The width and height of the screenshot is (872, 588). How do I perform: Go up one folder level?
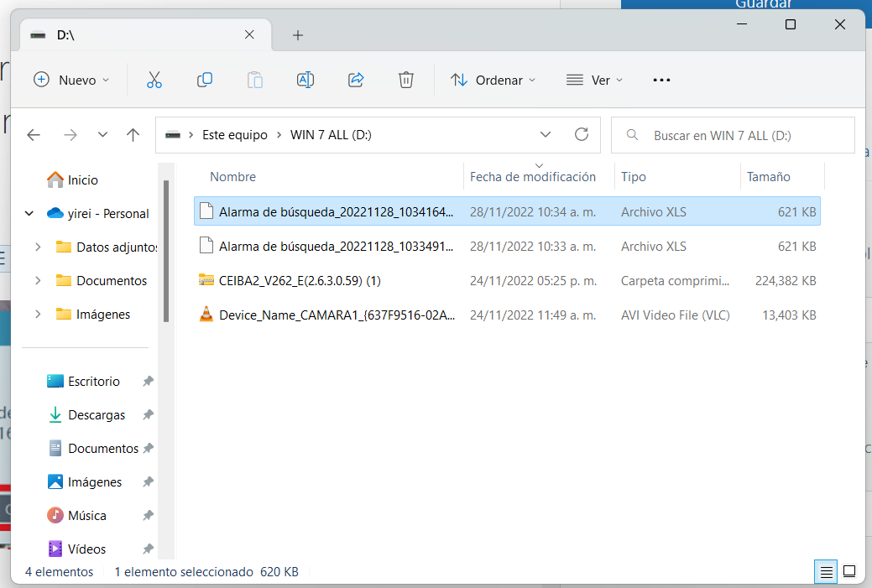[x=133, y=135]
